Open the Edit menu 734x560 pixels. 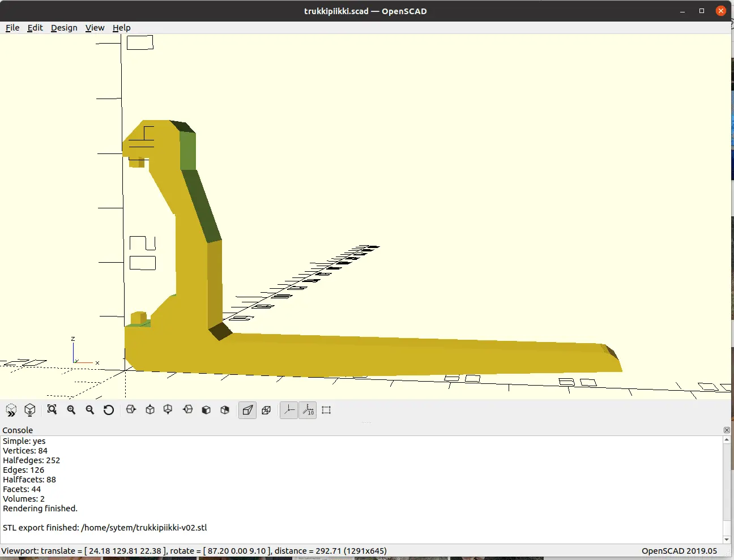tap(35, 28)
